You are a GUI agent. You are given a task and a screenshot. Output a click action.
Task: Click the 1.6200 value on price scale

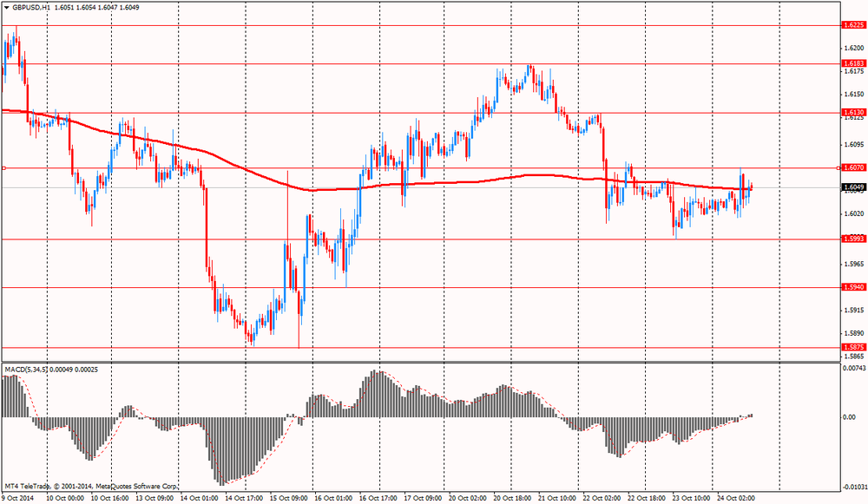(854, 48)
